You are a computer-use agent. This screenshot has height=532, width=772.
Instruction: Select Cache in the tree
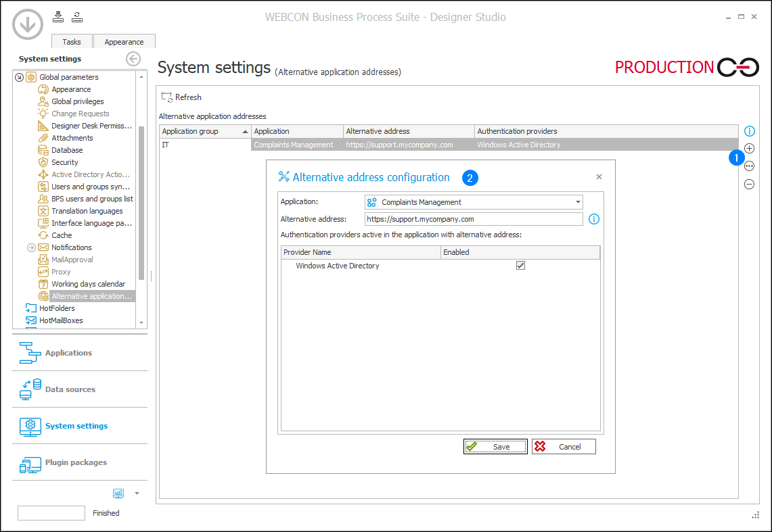tap(62, 235)
